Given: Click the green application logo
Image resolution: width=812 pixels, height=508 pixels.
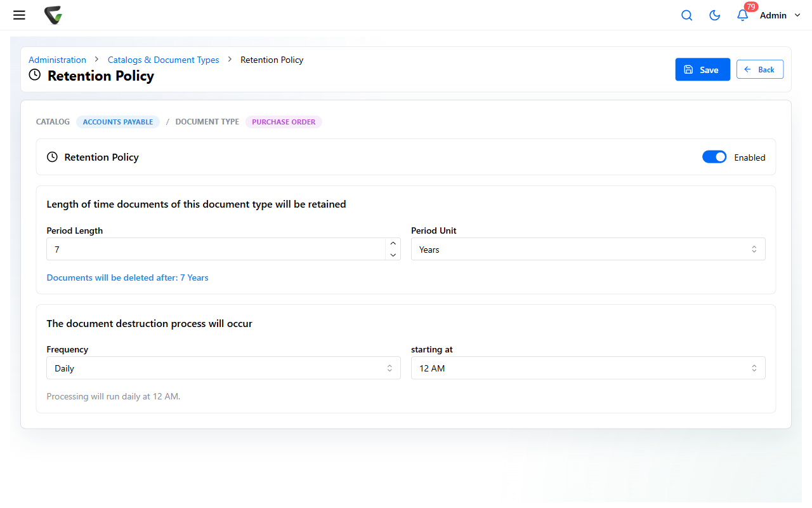Looking at the screenshot, I should tap(53, 15).
